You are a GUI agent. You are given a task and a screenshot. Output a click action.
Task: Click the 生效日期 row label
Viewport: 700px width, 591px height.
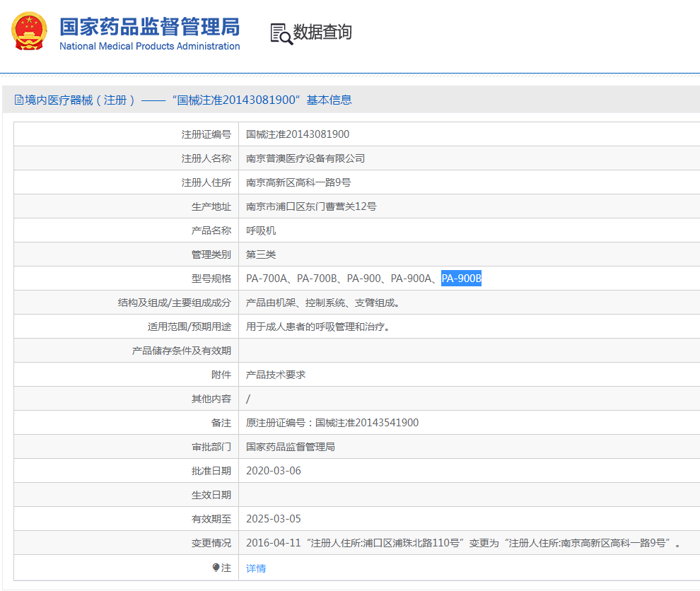point(211,495)
